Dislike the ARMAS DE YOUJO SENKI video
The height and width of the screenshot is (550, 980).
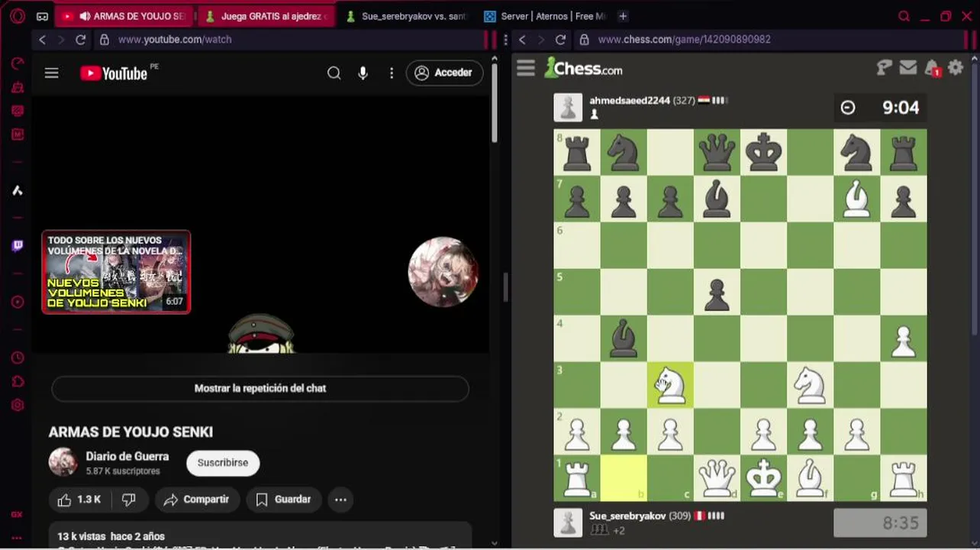point(129,499)
